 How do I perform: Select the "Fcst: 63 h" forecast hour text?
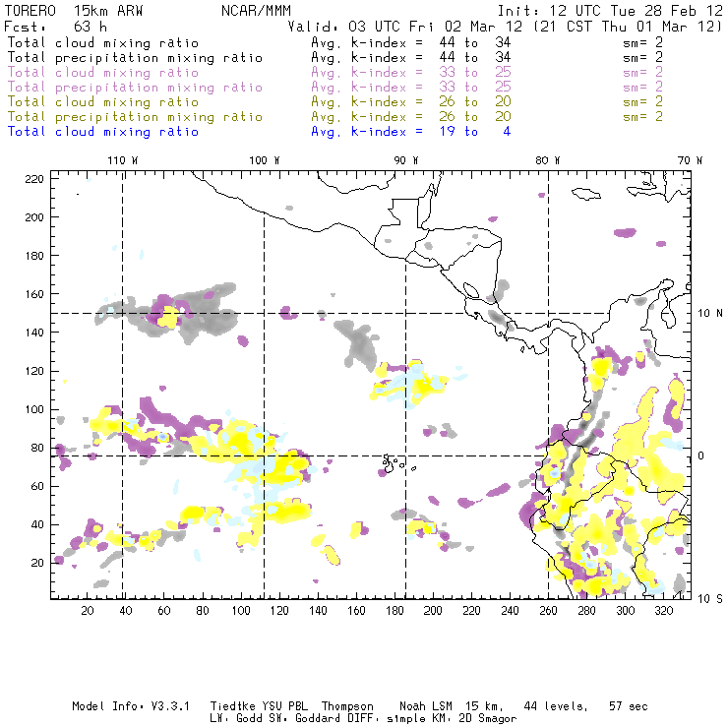(x=56, y=27)
